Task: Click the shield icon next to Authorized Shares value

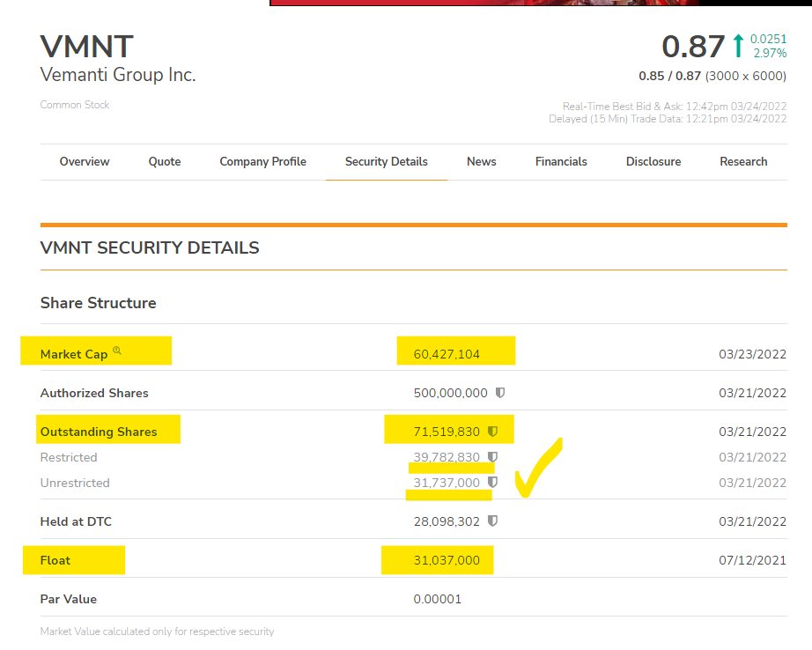Action: point(499,393)
